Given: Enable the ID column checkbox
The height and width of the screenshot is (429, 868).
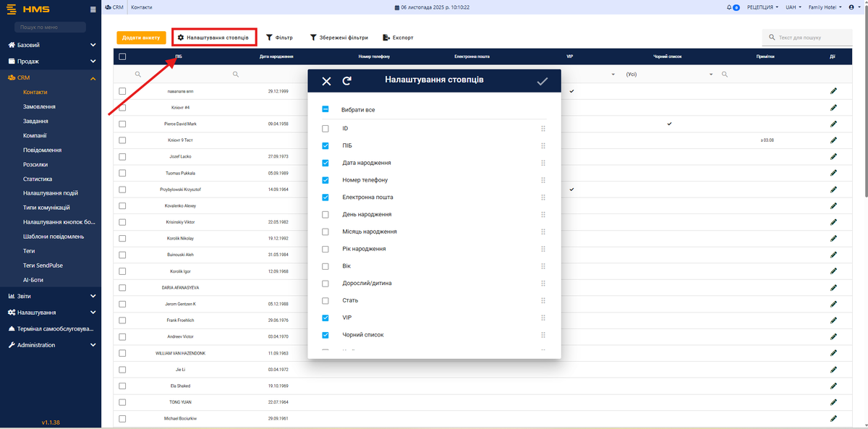Looking at the screenshot, I should tap(325, 129).
